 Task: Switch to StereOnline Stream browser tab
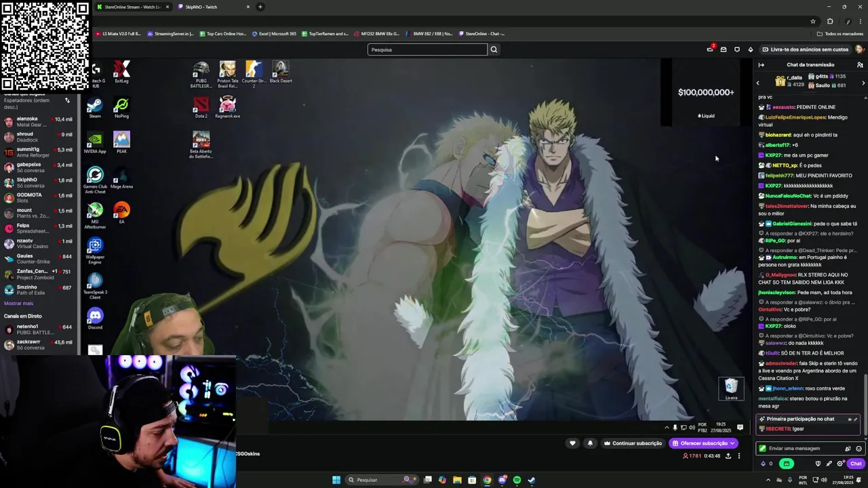pos(132,7)
